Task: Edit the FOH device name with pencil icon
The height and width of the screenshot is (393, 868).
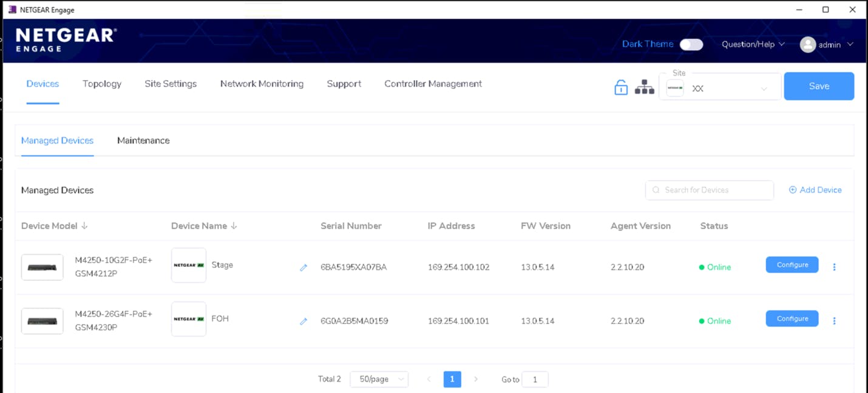Action: [x=303, y=321]
